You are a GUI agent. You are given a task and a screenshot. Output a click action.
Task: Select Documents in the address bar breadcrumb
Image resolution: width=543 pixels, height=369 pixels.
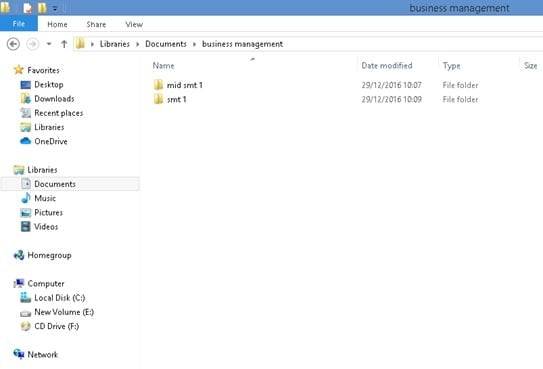point(166,44)
